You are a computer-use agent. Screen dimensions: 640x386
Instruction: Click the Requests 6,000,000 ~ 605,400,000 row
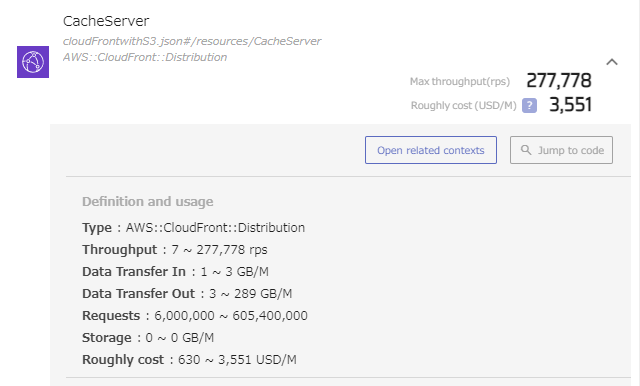tap(195, 316)
